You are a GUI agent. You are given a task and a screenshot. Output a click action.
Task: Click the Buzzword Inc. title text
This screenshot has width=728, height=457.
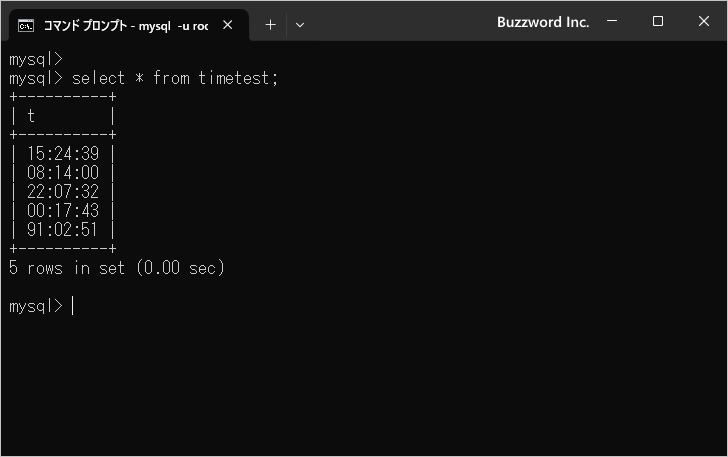pos(543,21)
